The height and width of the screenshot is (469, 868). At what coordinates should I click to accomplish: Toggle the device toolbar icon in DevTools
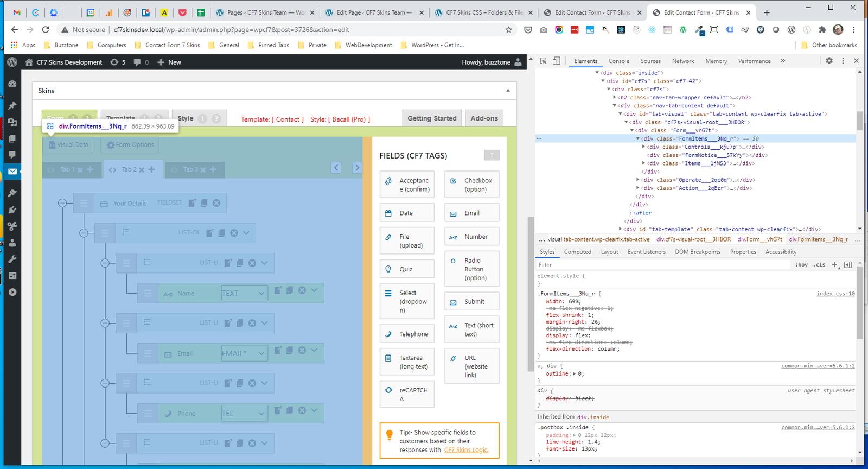pos(556,61)
